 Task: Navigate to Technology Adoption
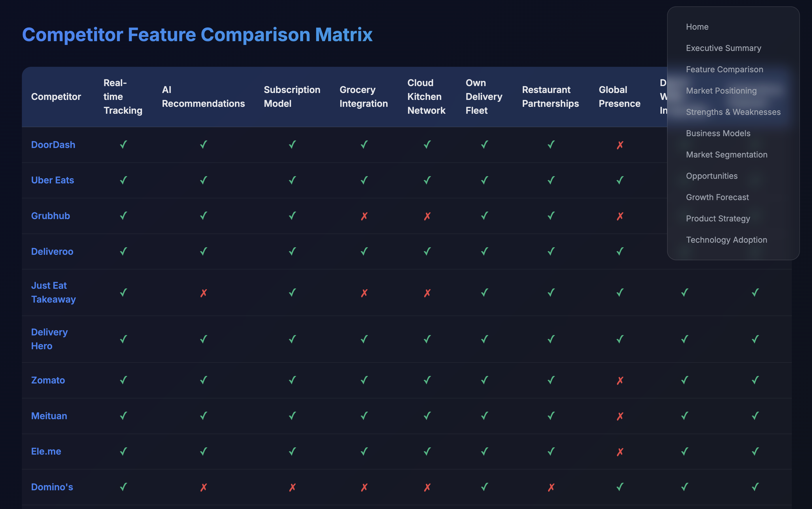click(727, 240)
